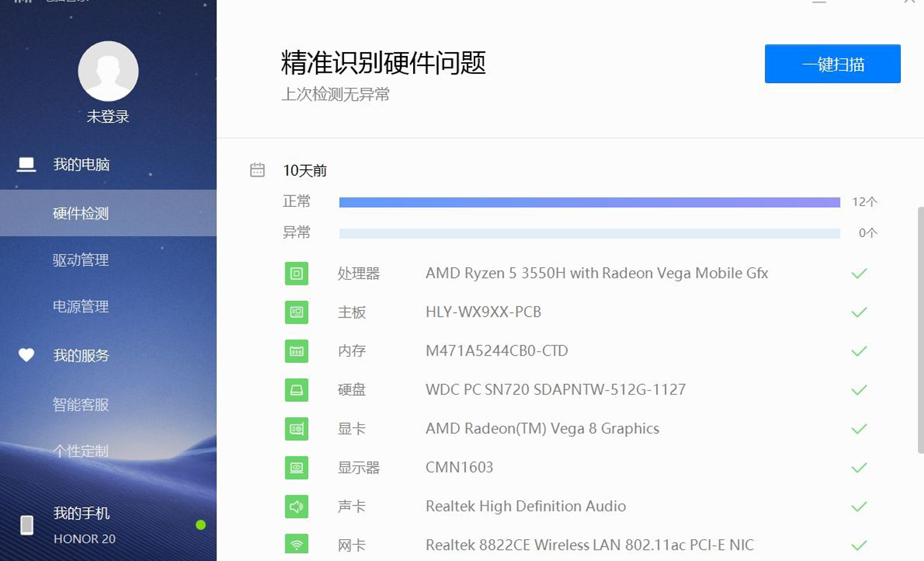Click the green checkmark for 处理器

(859, 273)
